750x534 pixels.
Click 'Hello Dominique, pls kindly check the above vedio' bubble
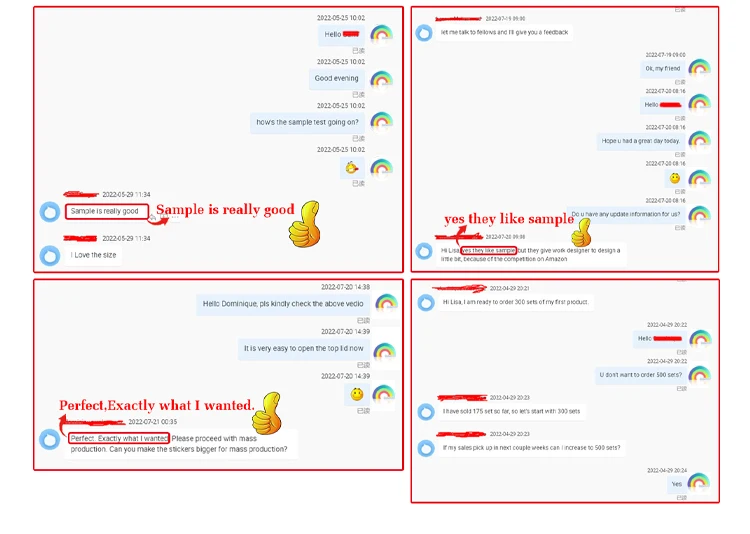pyautogui.click(x=283, y=304)
